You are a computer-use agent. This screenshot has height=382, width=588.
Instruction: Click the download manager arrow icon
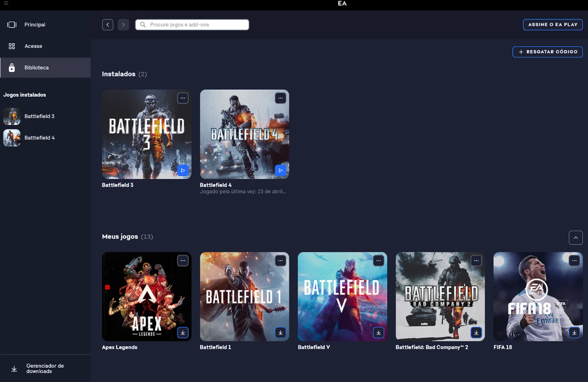point(14,369)
